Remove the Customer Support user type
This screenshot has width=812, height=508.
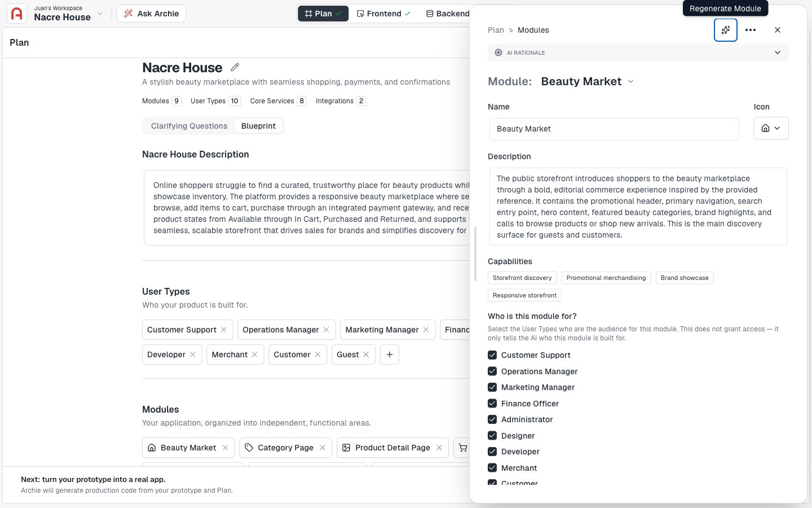click(224, 330)
